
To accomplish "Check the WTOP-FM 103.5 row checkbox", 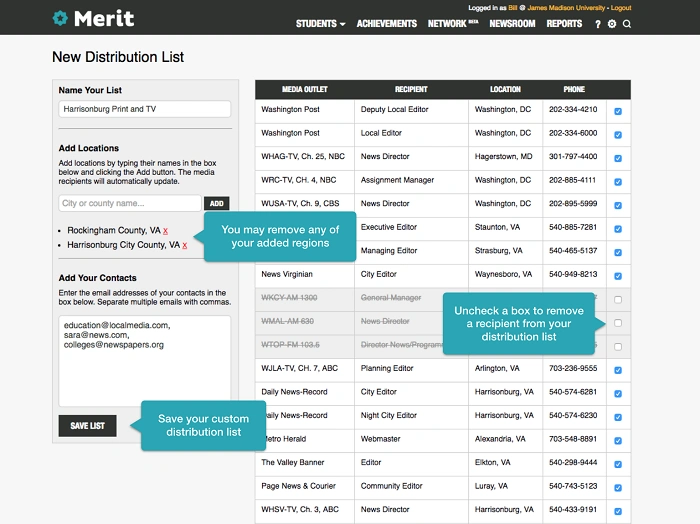I will (x=618, y=346).
